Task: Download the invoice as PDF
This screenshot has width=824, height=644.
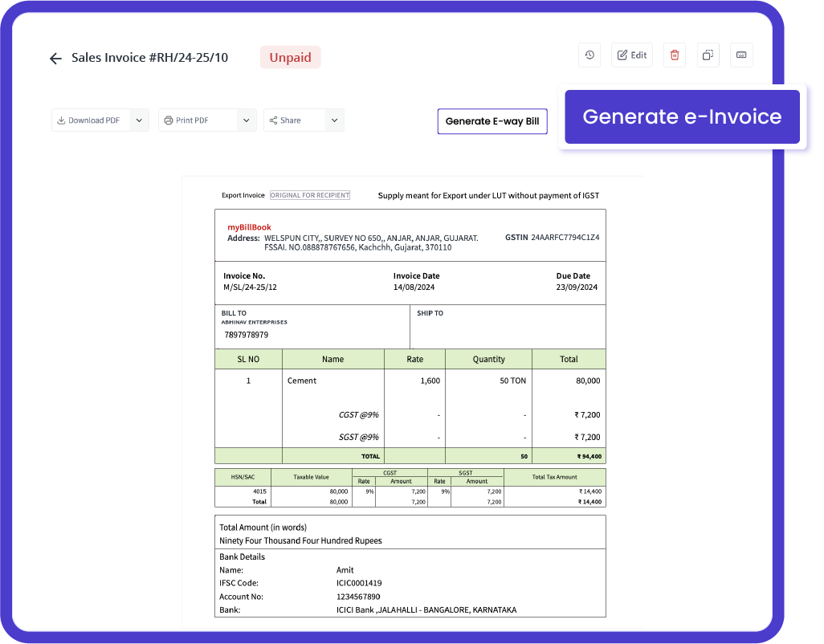Action: coord(89,120)
